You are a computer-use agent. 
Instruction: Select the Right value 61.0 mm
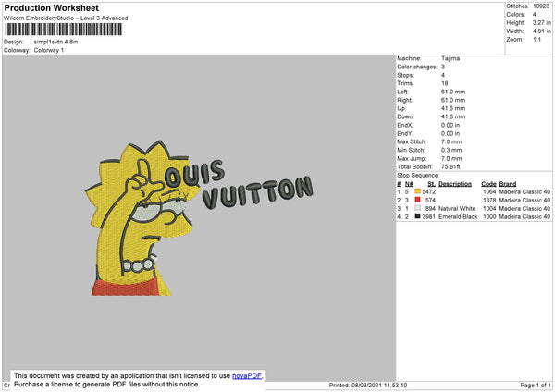[453, 100]
